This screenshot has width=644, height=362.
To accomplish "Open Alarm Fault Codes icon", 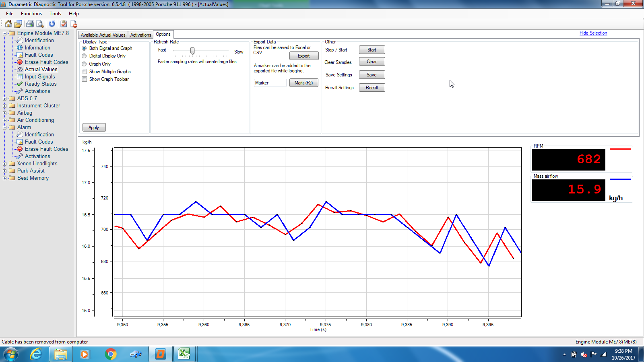I will [x=19, y=142].
